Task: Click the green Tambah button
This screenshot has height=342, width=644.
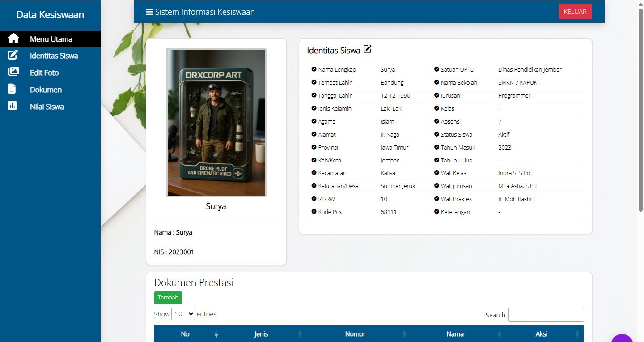Action: [168, 298]
